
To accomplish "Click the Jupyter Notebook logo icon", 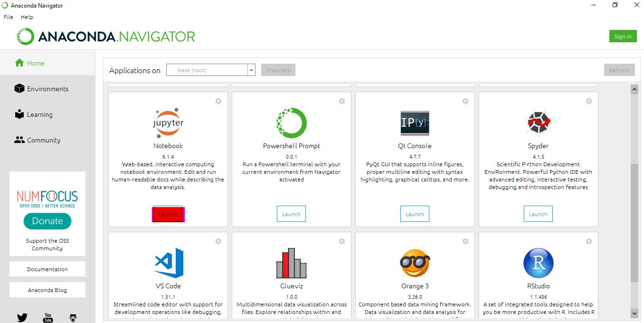I will (x=168, y=123).
